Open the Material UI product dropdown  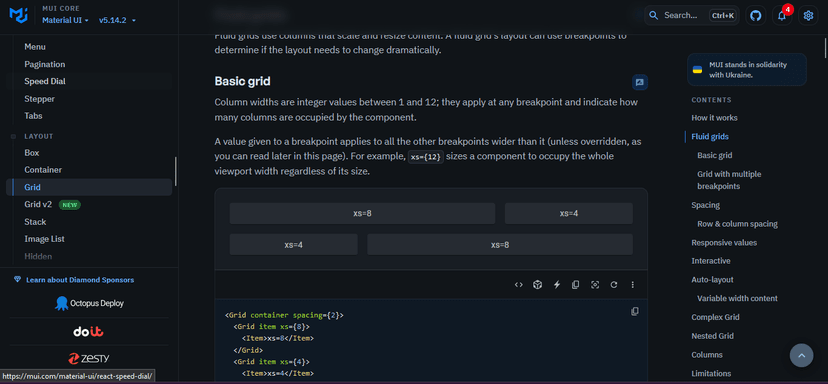[65, 20]
